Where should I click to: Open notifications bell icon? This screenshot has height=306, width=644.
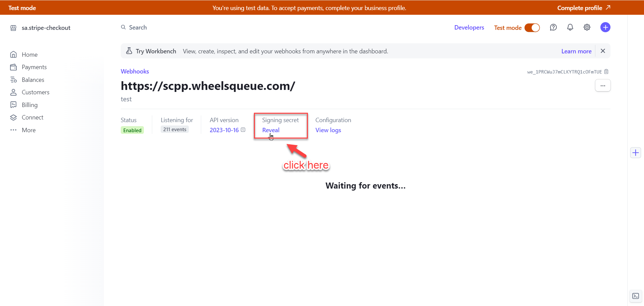point(570,28)
